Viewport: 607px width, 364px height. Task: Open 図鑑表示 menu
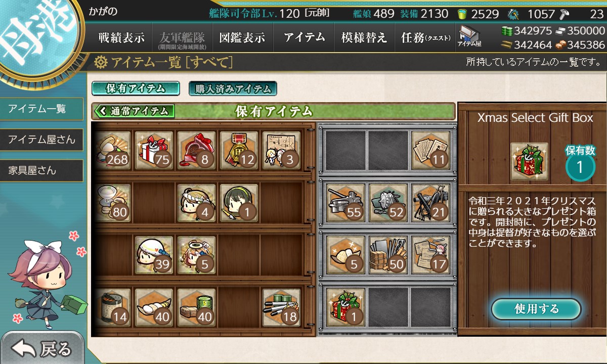point(242,37)
